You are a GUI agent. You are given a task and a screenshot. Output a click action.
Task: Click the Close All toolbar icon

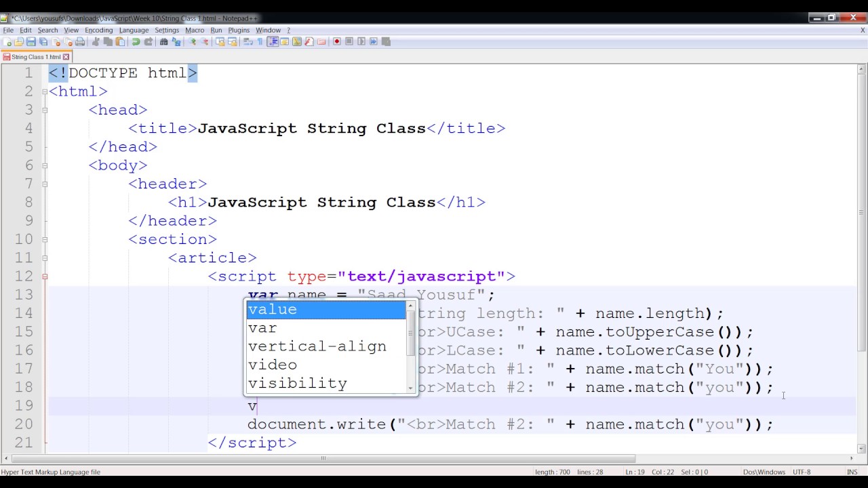click(x=68, y=42)
